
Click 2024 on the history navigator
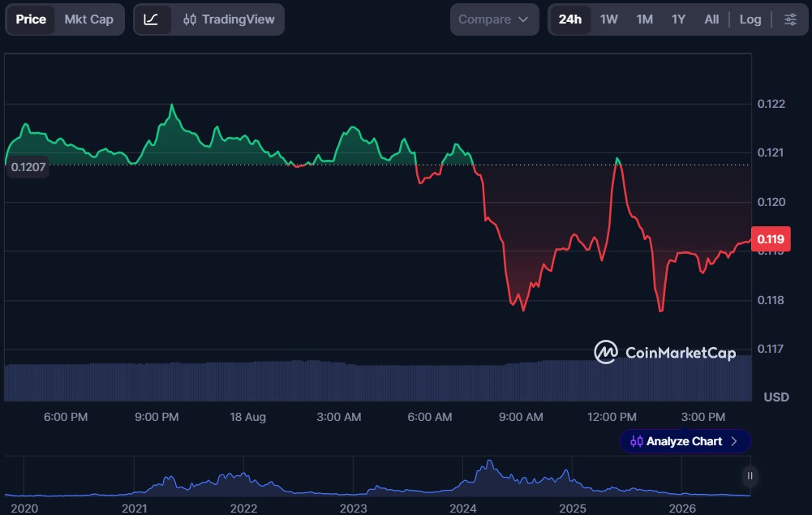pyautogui.click(x=463, y=509)
